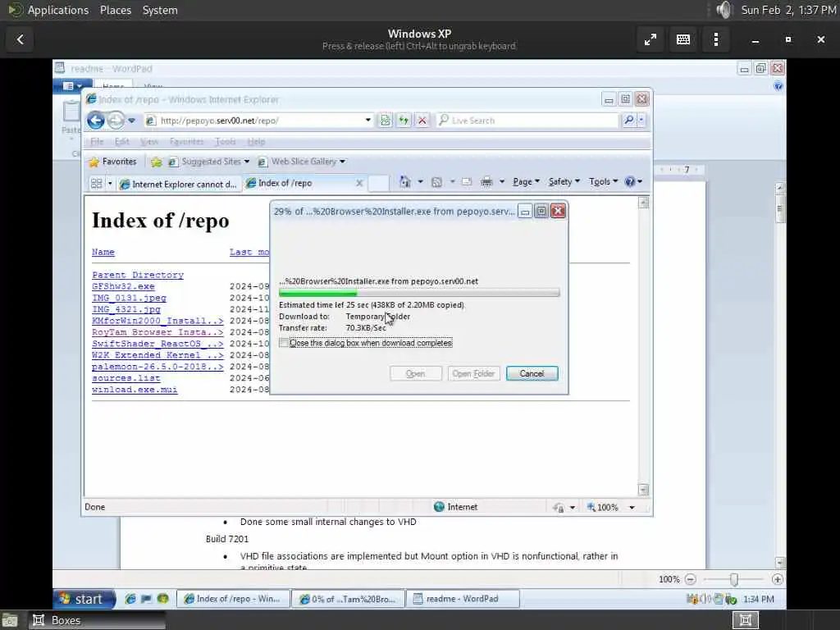
Task: Expand the Web Slice Gallery dropdown
Action: coord(342,162)
